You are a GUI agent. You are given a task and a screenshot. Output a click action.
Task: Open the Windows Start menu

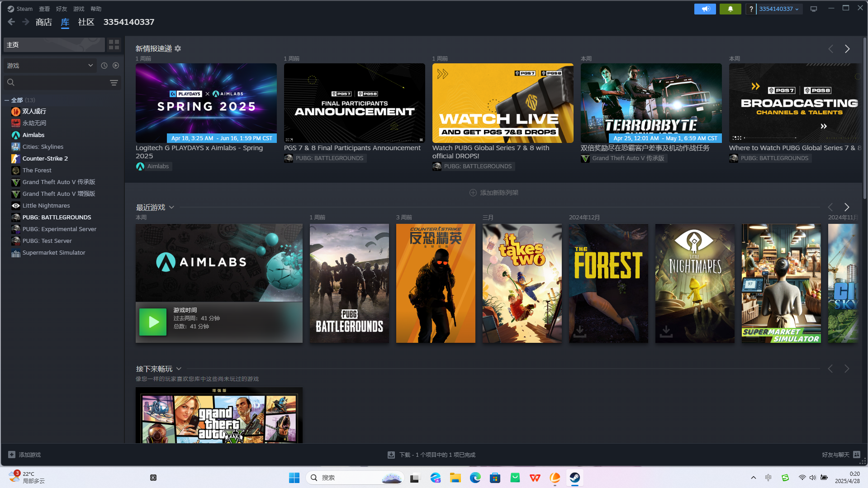pos(294,478)
